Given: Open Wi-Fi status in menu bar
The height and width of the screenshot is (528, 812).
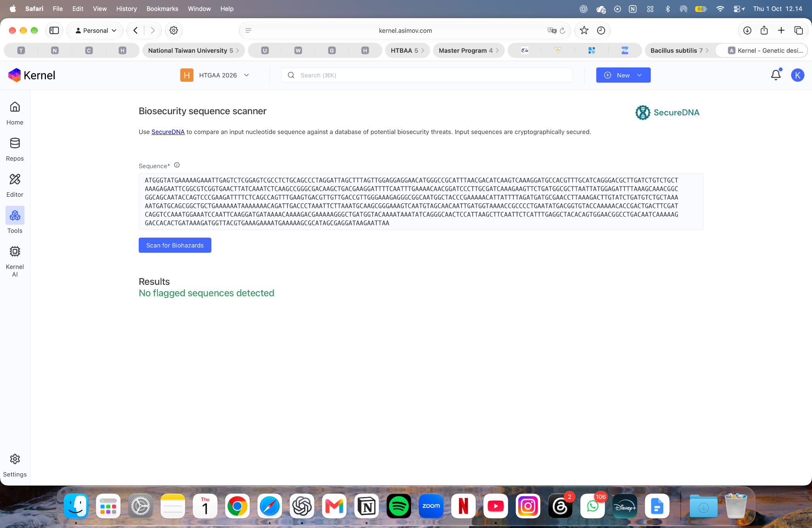Looking at the screenshot, I should point(720,9).
